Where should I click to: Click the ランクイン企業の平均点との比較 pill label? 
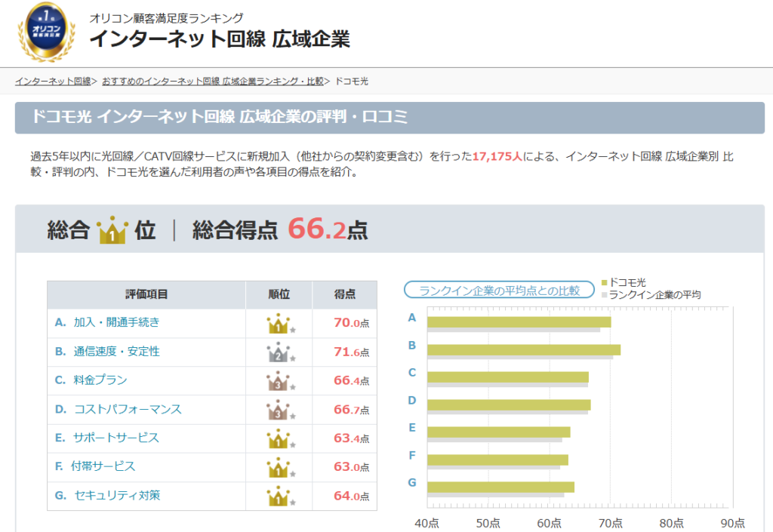[500, 290]
